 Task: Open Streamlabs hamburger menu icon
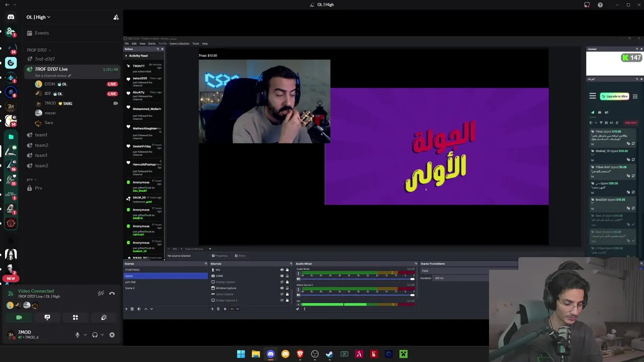pos(593,97)
